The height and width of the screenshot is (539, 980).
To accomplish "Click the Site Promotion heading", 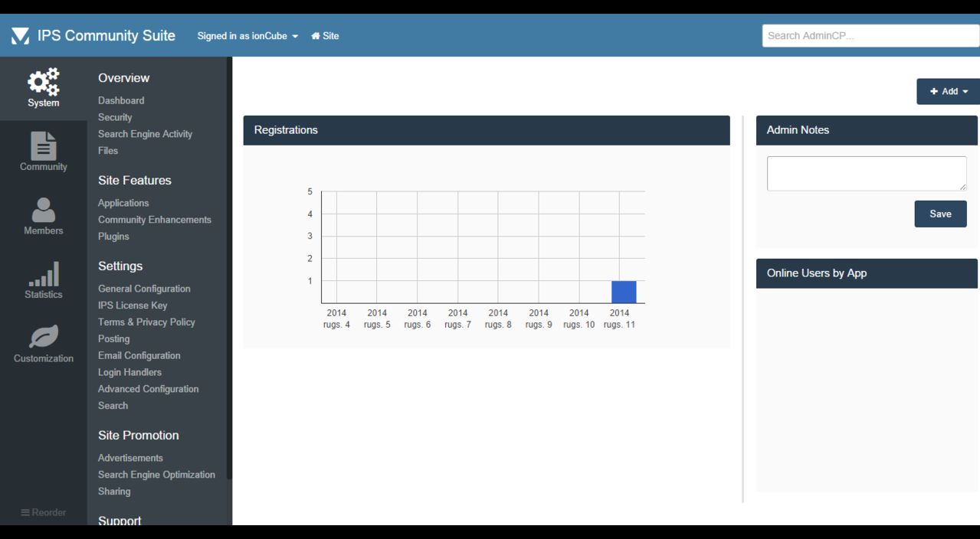I will 139,436.
